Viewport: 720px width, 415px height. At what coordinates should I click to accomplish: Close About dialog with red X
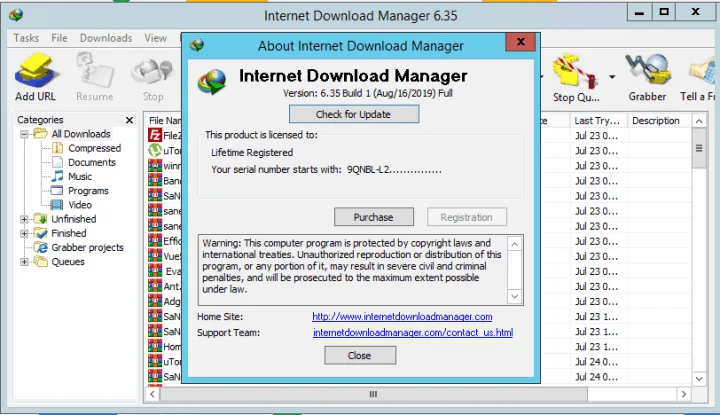(x=520, y=42)
